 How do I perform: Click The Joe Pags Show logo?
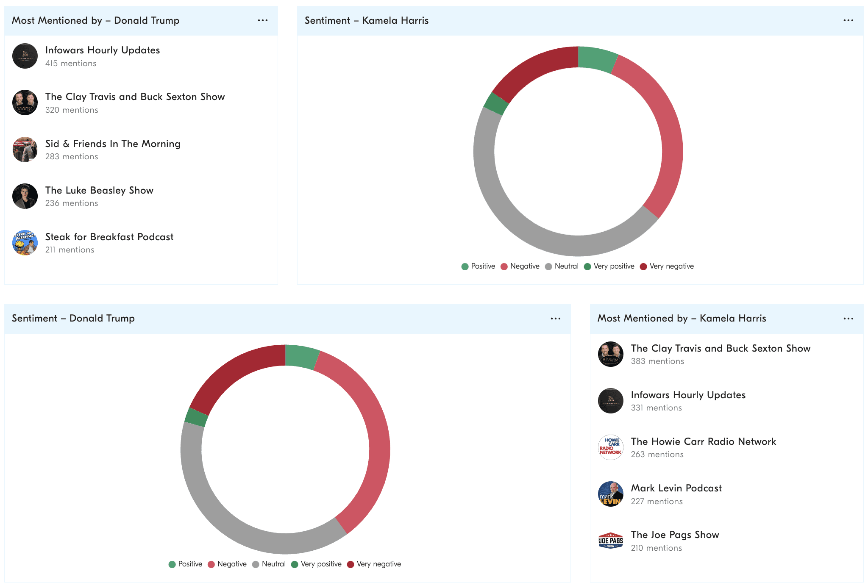click(x=610, y=541)
